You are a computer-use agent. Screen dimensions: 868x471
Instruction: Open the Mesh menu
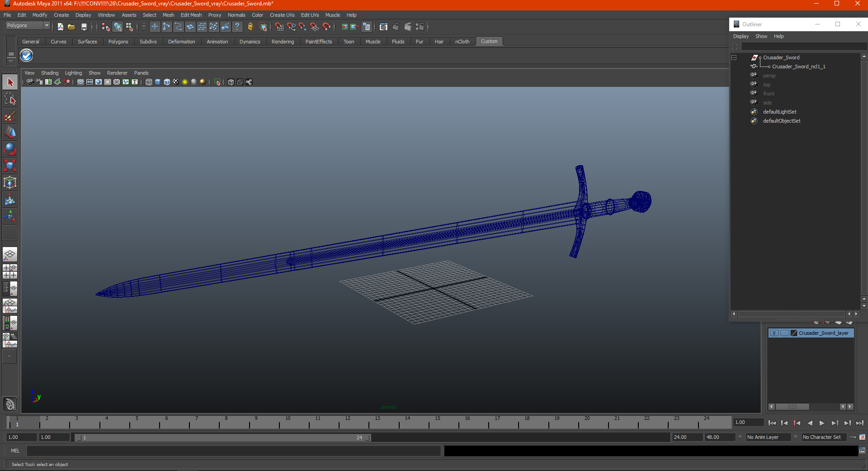[168, 15]
